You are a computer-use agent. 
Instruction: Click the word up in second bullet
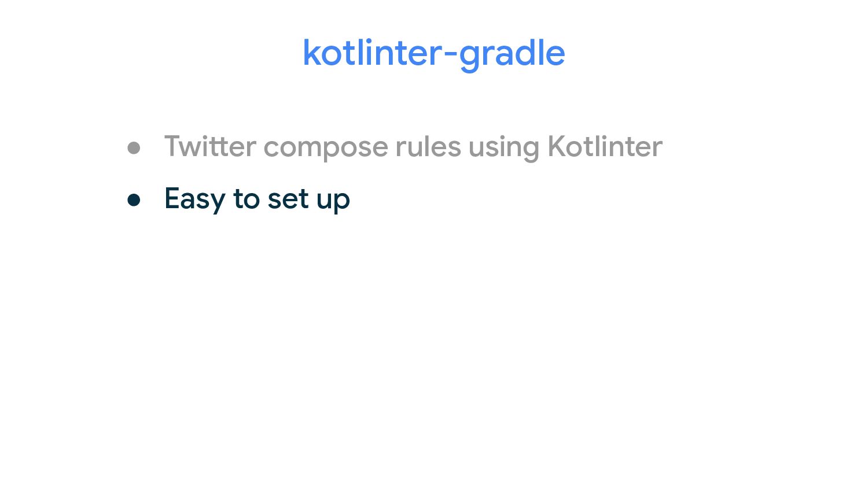pyautogui.click(x=333, y=202)
